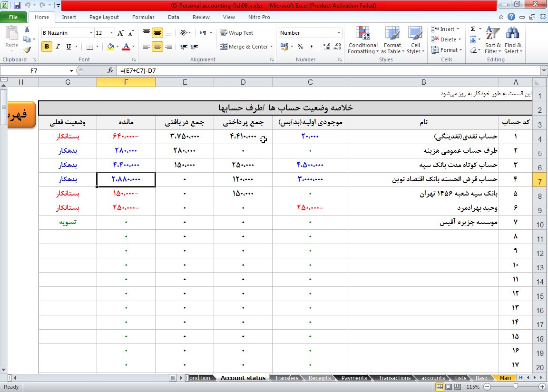Click the Format button in Cells group
The image size is (548, 392).
click(447, 50)
